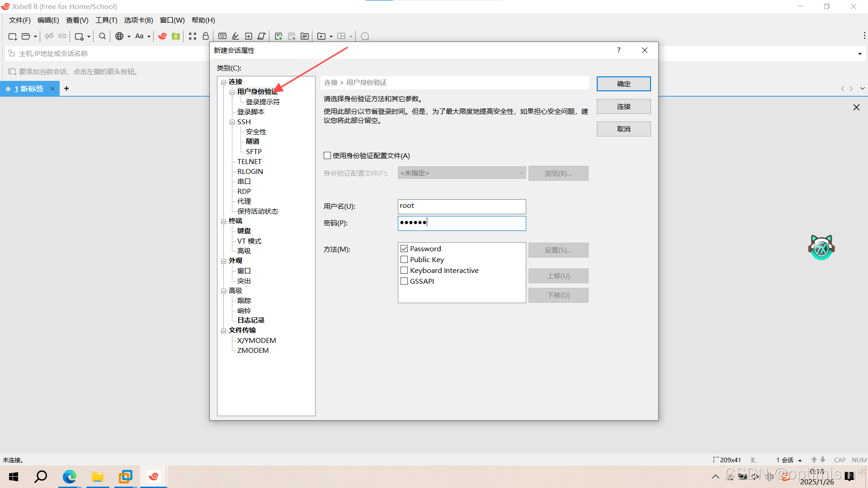Image resolution: width=868 pixels, height=488 pixels.
Task: Click the 连接 button in dialog
Action: click(623, 107)
